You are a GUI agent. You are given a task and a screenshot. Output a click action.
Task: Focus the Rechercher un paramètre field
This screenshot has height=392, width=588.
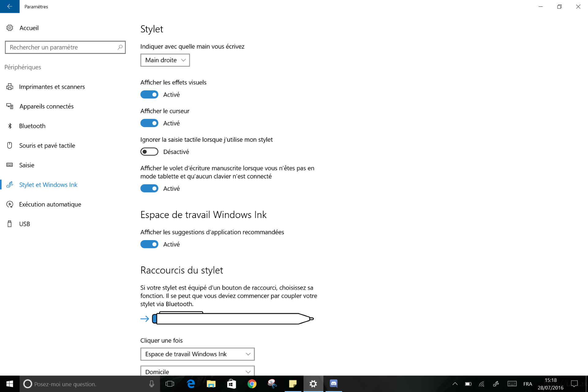tap(65, 47)
